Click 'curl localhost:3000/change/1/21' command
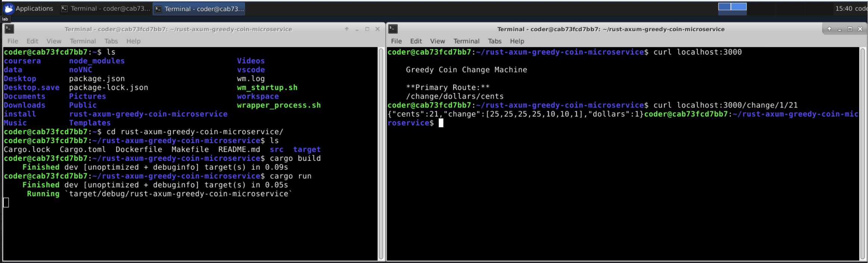 point(725,105)
